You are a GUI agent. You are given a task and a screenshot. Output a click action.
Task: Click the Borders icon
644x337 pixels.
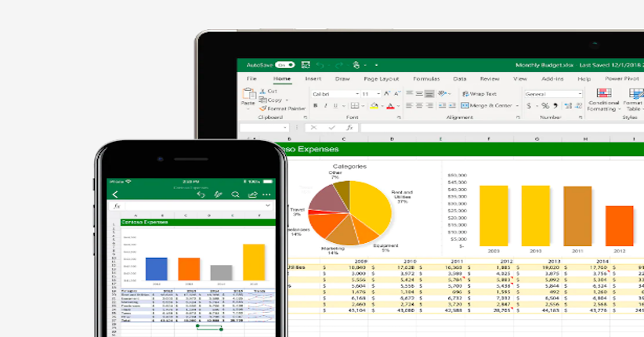click(354, 106)
